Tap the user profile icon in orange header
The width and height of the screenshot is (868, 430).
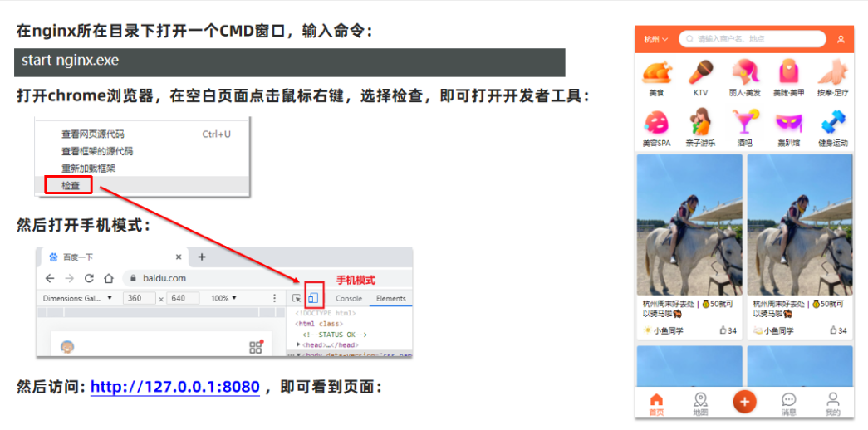(841, 39)
